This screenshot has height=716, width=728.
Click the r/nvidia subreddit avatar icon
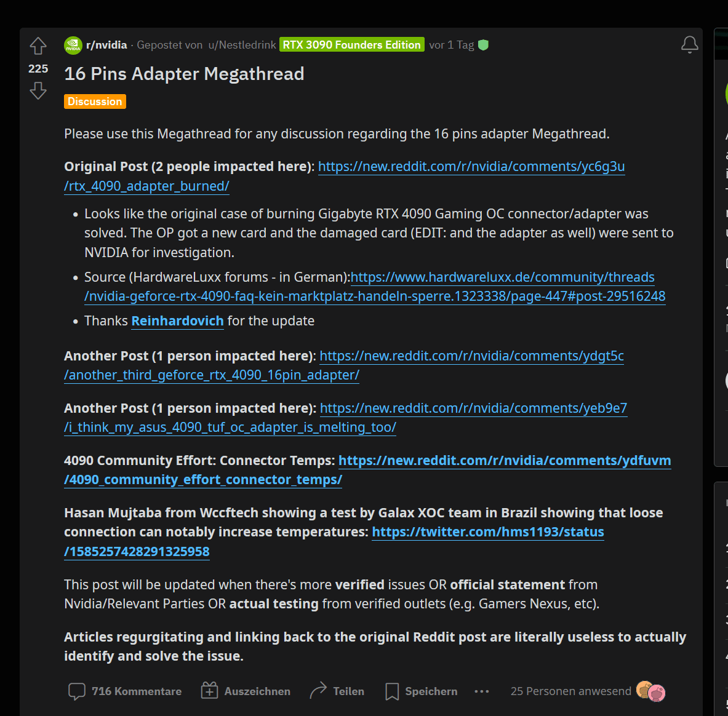coord(73,45)
